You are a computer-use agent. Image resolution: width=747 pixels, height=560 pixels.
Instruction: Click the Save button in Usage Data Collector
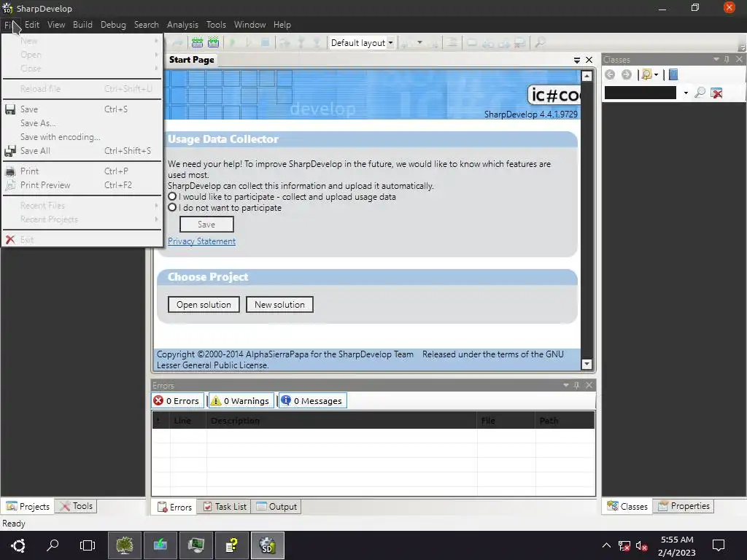pos(206,225)
